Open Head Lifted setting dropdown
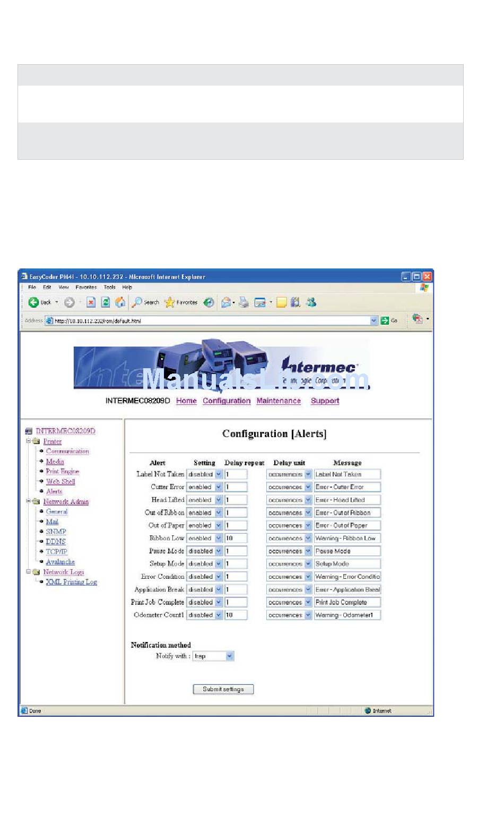Viewport: 504px width, 816px height. (219, 500)
